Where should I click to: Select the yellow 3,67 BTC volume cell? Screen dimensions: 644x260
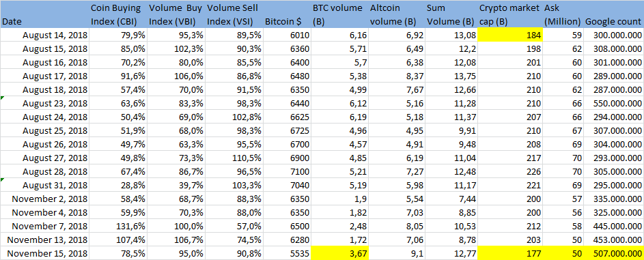(340, 253)
